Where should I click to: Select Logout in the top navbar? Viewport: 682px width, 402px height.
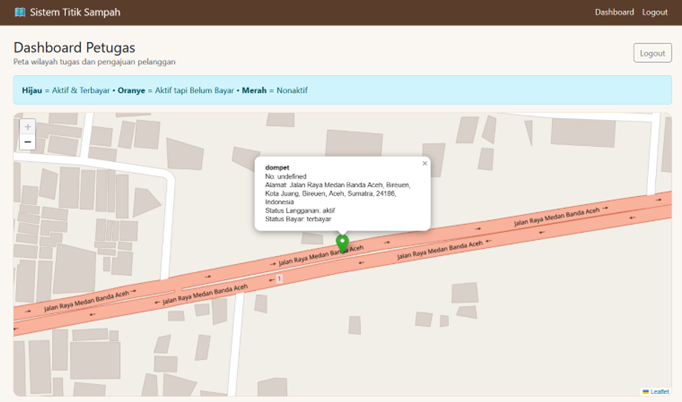655,12
